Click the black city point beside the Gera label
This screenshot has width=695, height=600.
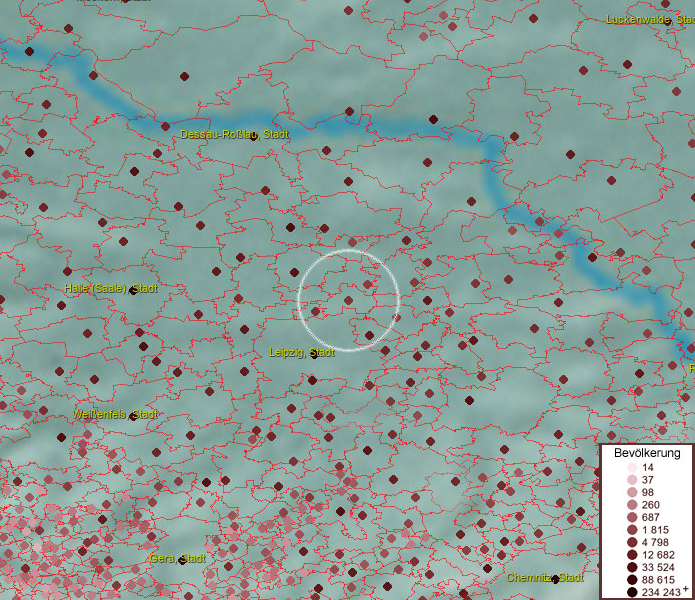(183, 561)
